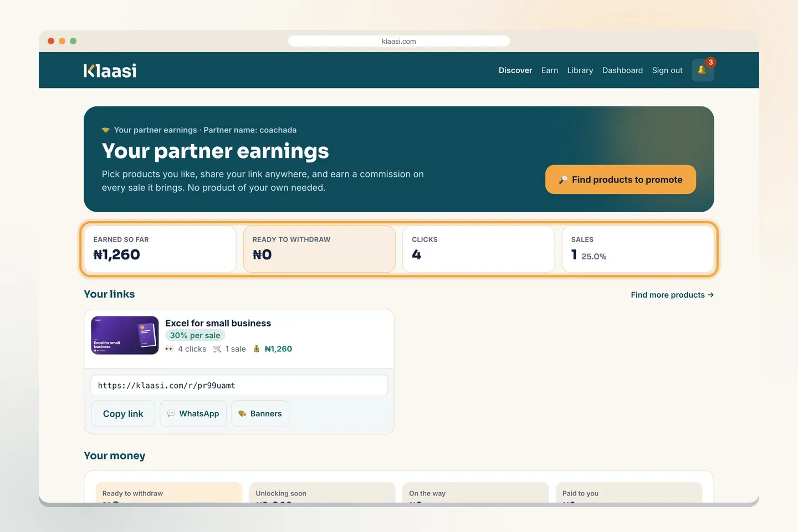Click the Clicks stat card
This screenshot has width=798, height=532.
[x=478, y=249]
